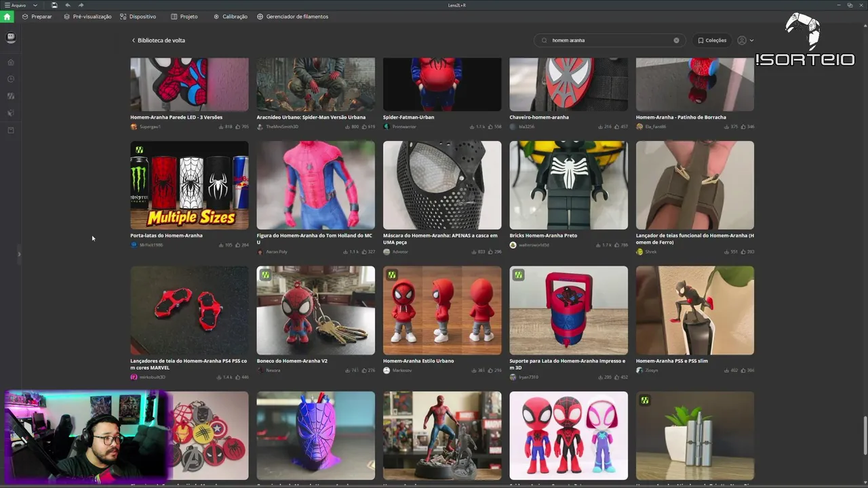Click green print badge on Boneco do Homem-Aranha V2
The height and width of the screenshot is (488, 868).
click(x=266, y=275)
